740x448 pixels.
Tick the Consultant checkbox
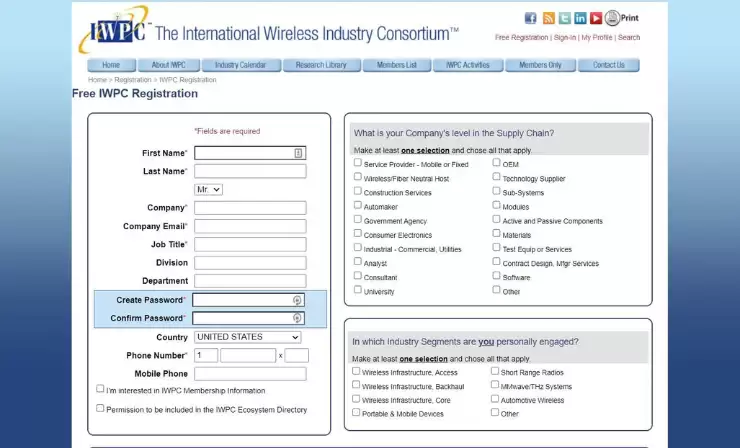coord(358,275)
